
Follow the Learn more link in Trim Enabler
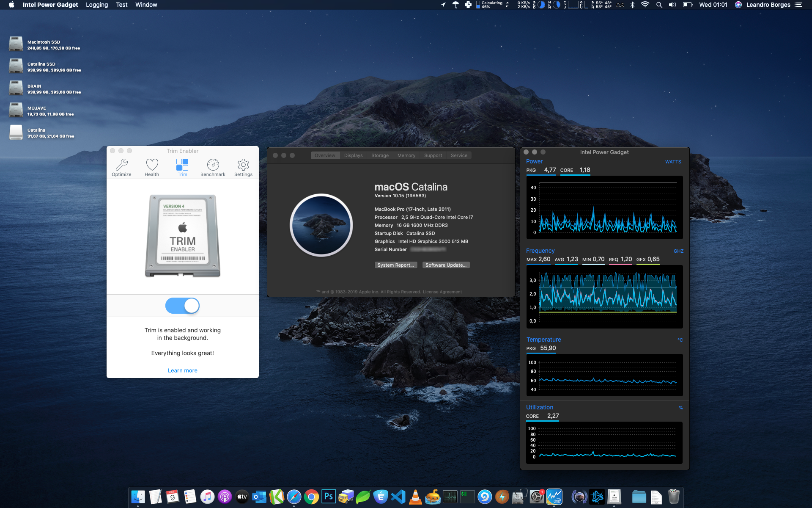(x=182, y=370)
